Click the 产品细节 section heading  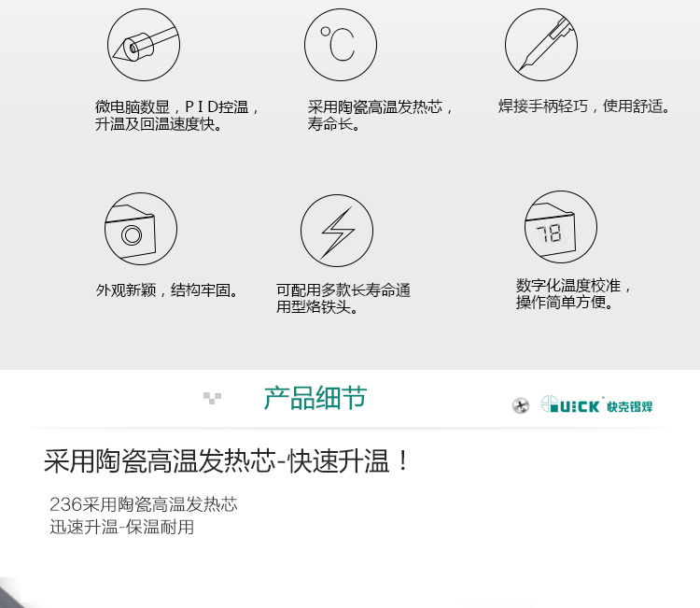315,398
